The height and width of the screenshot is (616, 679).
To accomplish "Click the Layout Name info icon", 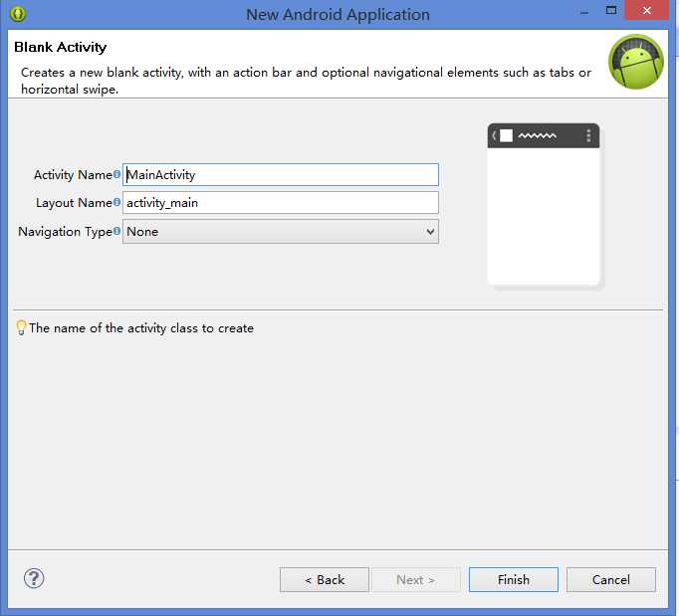I will coord(116,202).
